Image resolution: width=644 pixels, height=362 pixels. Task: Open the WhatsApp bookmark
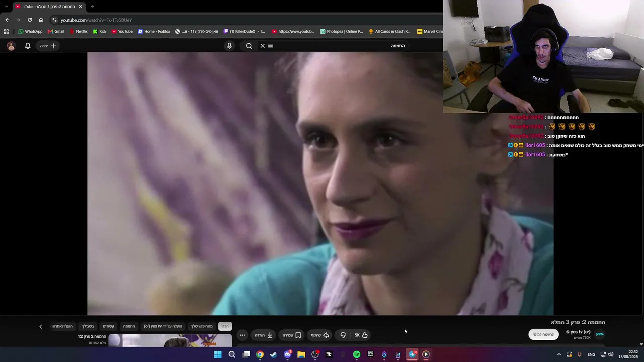(30, 31)
